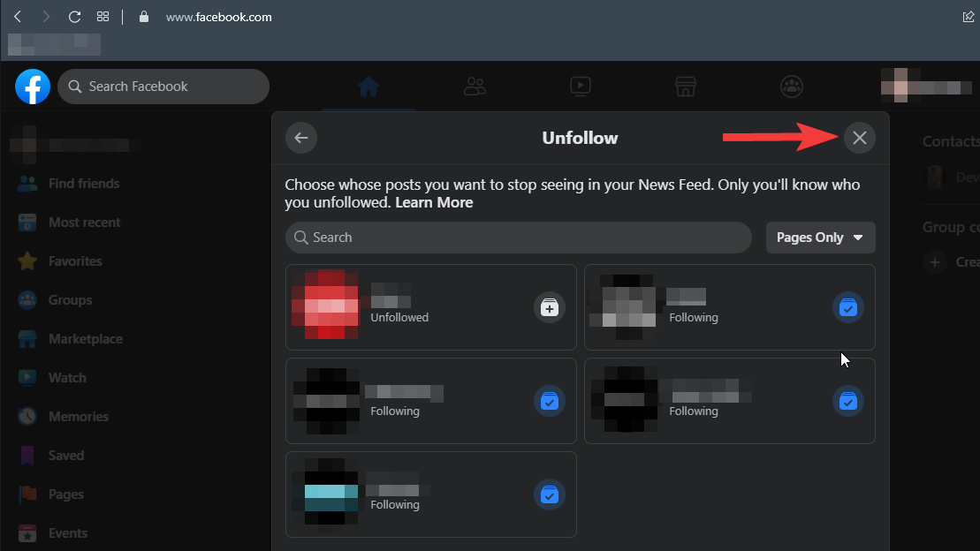Toggle Following check in top-right page card
The image size is (980, 551).
pos(848,307)
